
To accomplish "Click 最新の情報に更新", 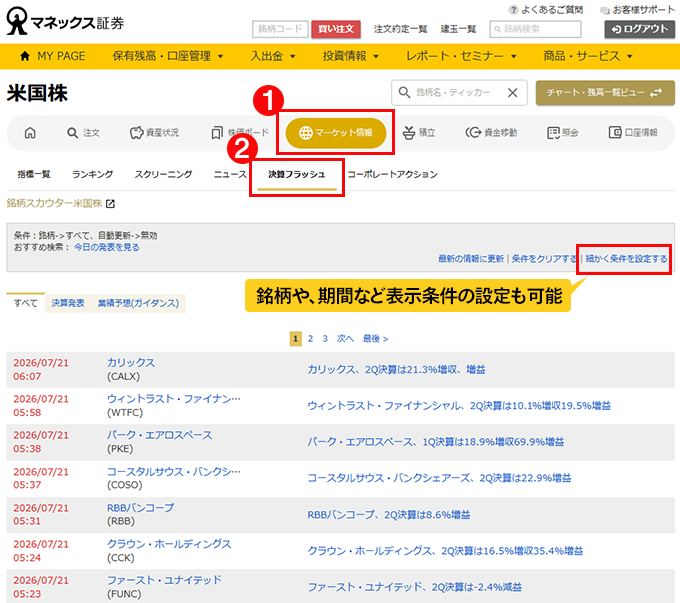I will pyautogui.click(x=471, y=259).
